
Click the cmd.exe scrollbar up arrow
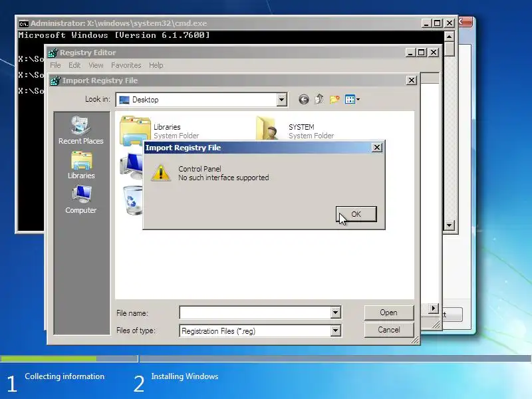(450, 37)
